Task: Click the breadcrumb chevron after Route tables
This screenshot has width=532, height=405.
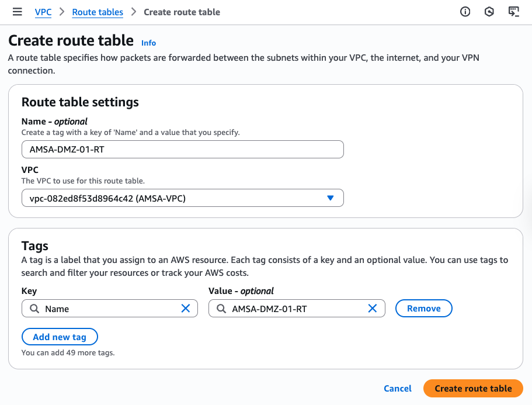Action: pyautogui.click(x=134, y=12)
